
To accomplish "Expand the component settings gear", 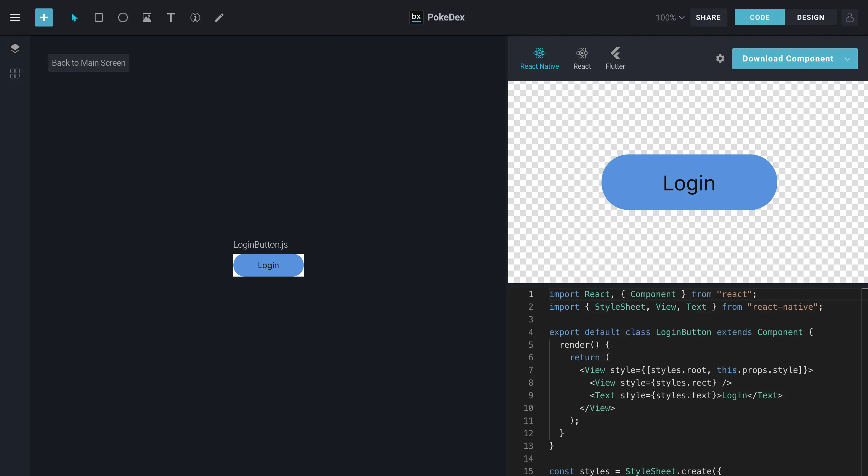I will (x=720, y=59).
